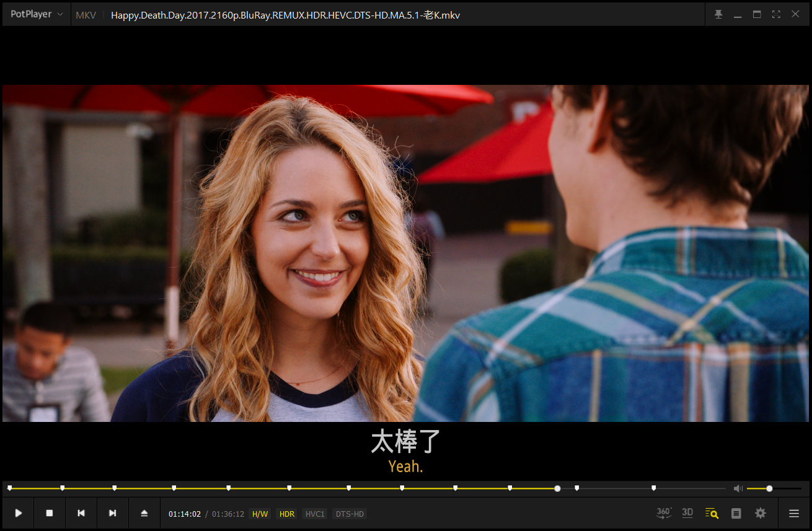Click the video picture area
Viewport: 812px width, 531px height.
click(406, 253)
